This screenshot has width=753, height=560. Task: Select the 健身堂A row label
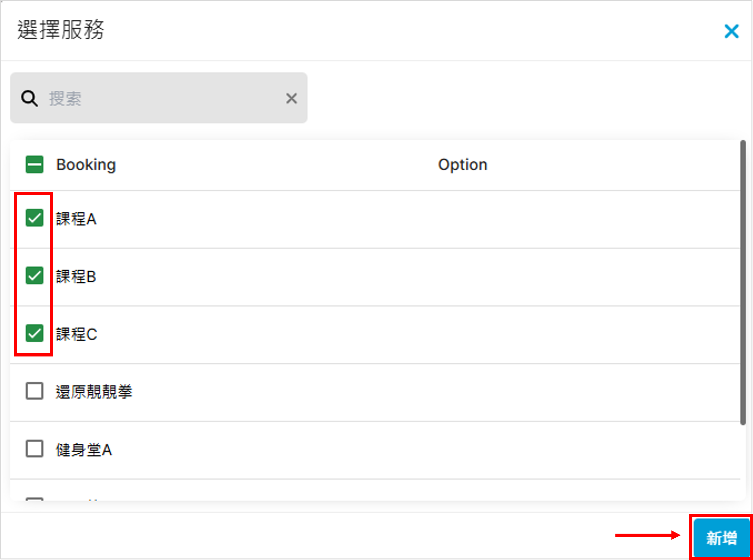(x=84, y=450)
